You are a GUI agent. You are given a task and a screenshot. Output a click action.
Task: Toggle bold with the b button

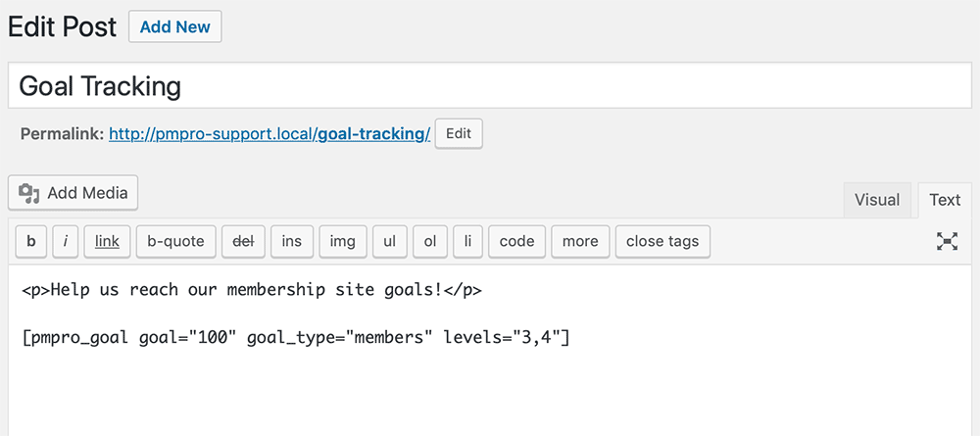pos(31,241)
